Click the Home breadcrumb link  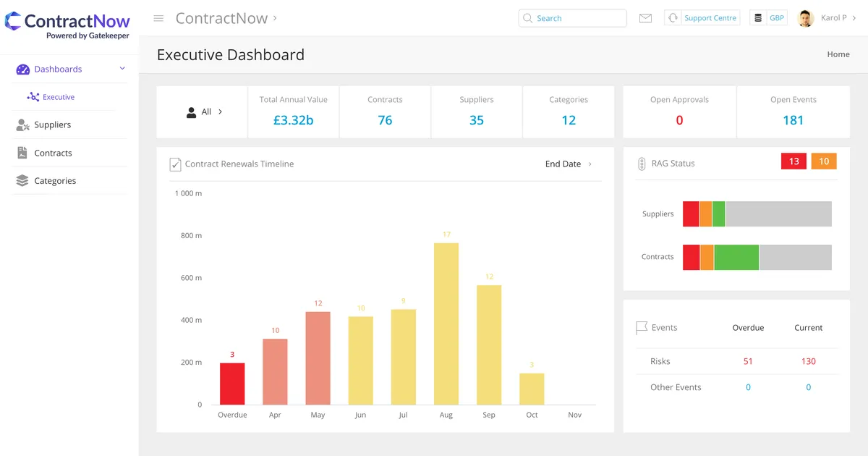pyautogui.click(x=838, y=54)
